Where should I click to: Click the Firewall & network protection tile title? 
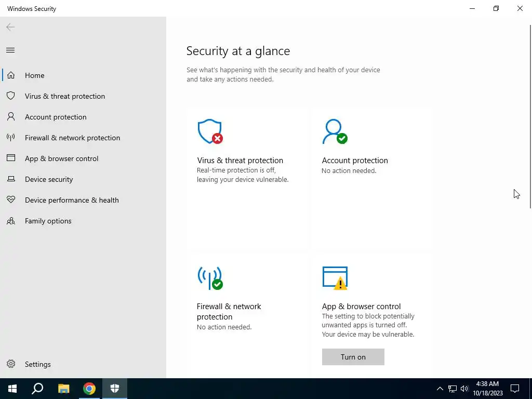(229, 312)
